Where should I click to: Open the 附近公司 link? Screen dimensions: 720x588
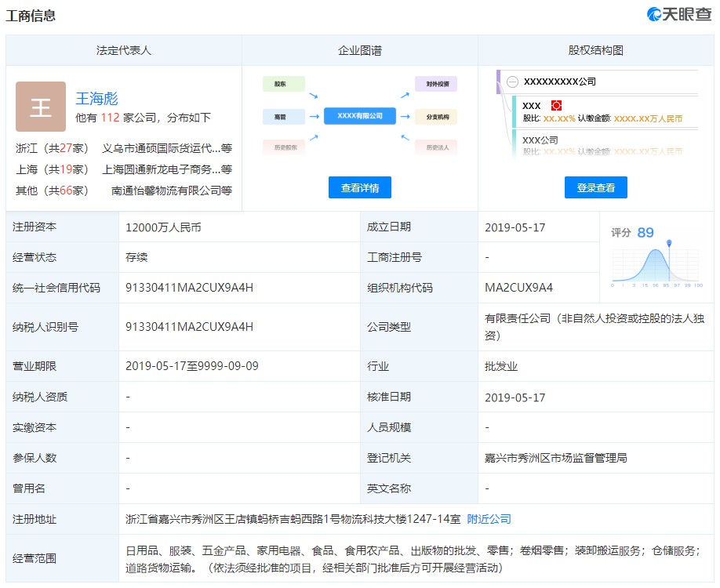(488, 519)
